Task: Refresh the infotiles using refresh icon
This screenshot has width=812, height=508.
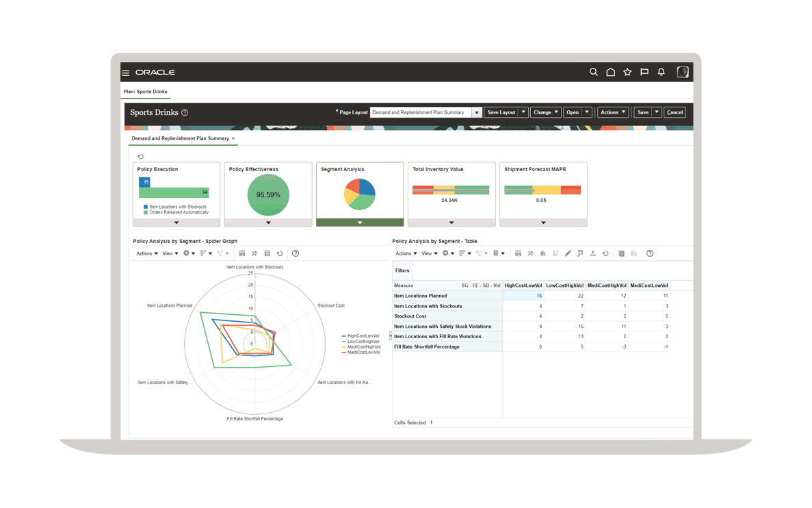Action: (140, 157)
